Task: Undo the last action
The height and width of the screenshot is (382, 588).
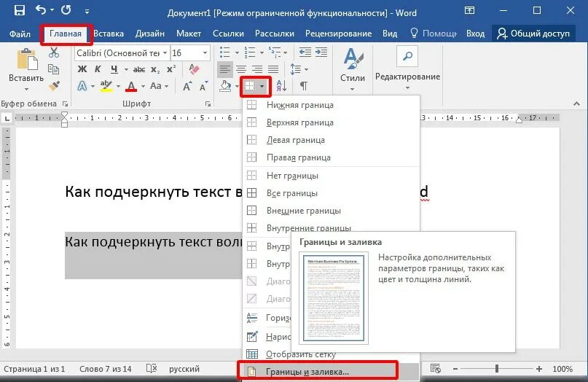Action: click(42, 10)
